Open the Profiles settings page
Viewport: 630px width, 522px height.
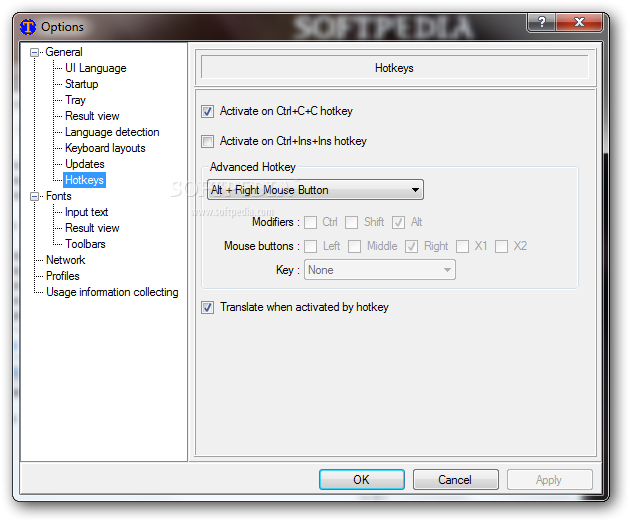(x=63, y=276)
